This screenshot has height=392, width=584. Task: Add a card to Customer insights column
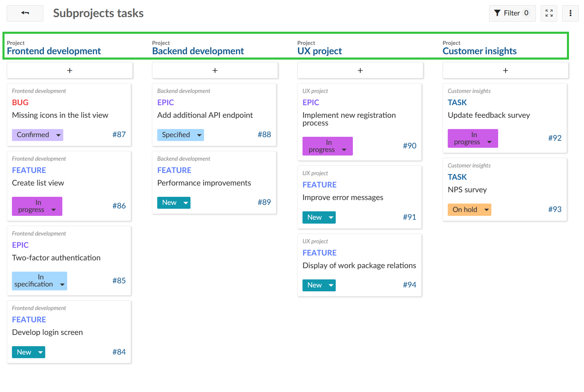coord(505,70)
